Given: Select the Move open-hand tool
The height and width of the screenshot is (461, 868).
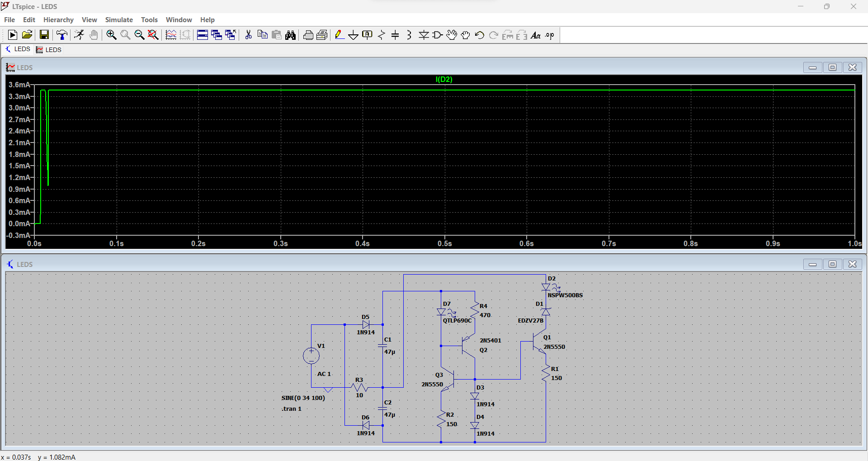Looking at the screenshot, I should click(x=452, y=35).
